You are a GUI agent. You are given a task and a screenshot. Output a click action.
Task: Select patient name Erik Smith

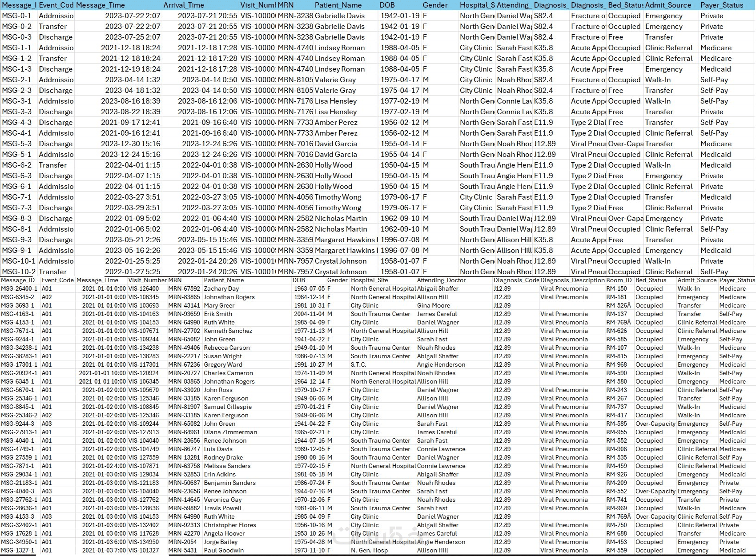tap(218, 314)
